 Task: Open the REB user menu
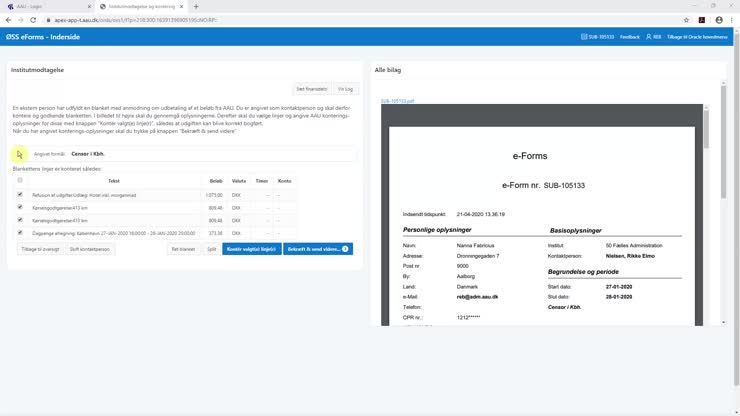point(653,37)
